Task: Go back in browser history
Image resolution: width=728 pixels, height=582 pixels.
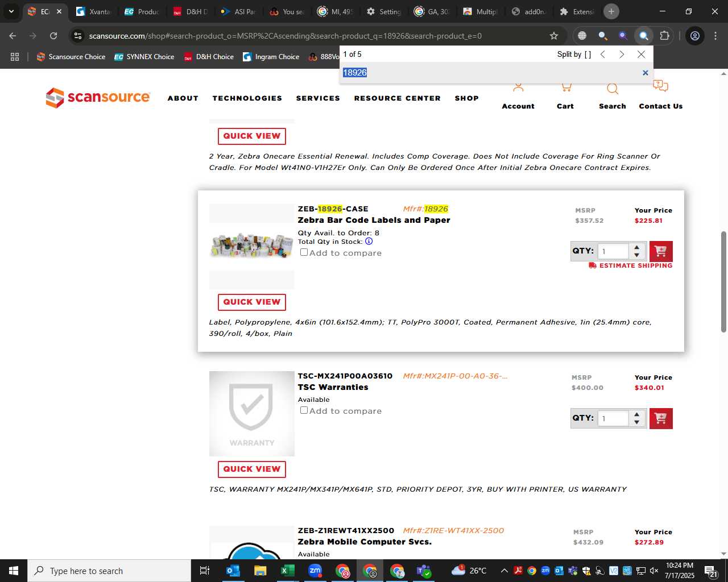Action: pyautogui.click(x=13, y=36)
